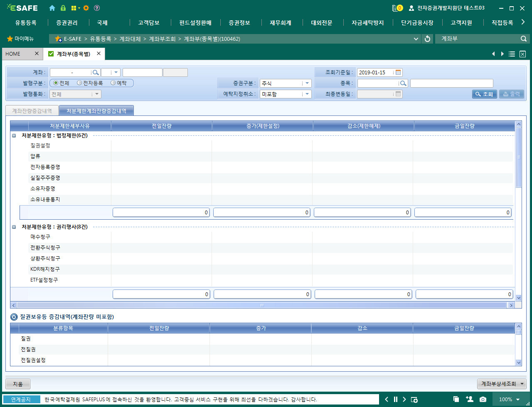Image resolution: width=532 pixels, height=407 pixels.
Task: Click the 계좌 number input field
Action: pos(71,72)
